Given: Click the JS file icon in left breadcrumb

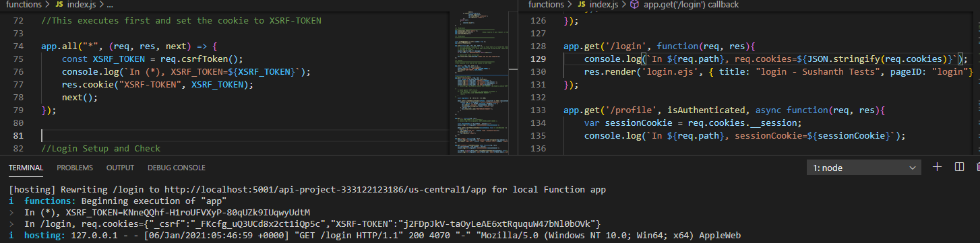Looking at the screenshot, I should pos(59,5).
